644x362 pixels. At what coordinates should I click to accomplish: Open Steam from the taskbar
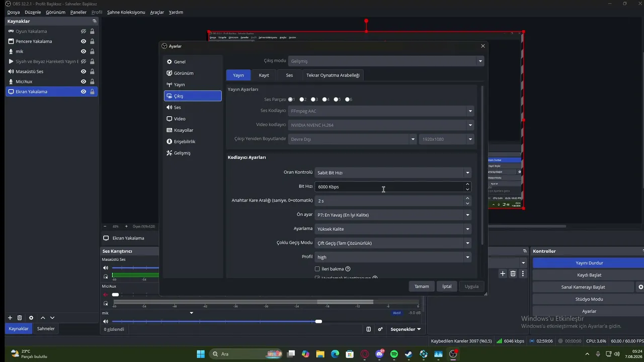point(409,354)
